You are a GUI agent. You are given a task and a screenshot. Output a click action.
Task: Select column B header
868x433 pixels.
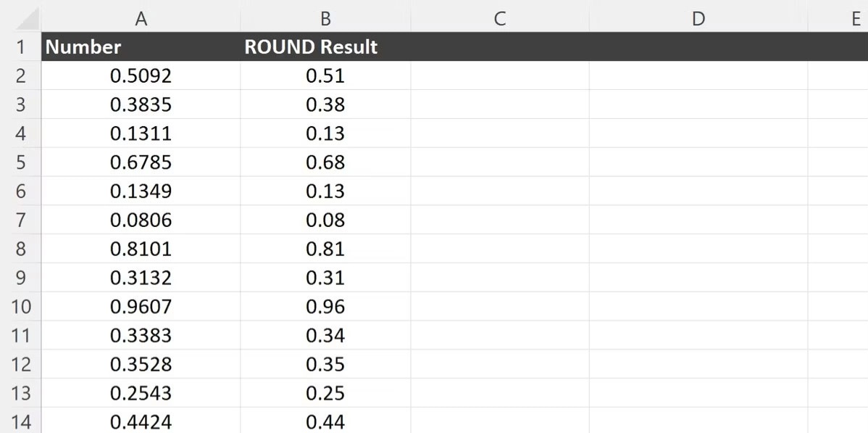325,19
